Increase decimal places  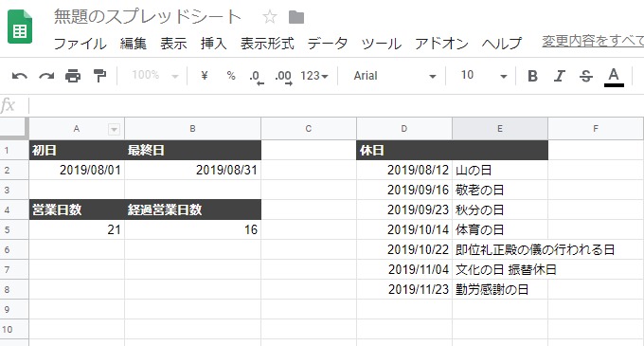point(284,77)
